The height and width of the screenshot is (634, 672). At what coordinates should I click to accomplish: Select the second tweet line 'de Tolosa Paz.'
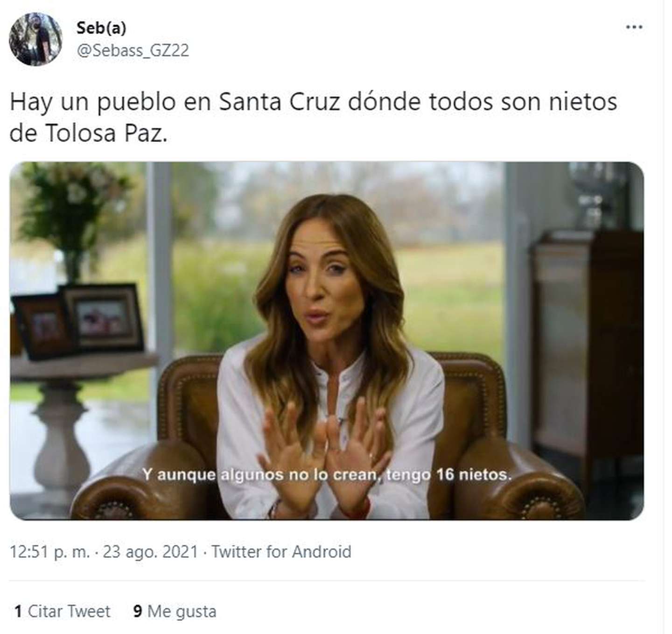pos(88,134)
